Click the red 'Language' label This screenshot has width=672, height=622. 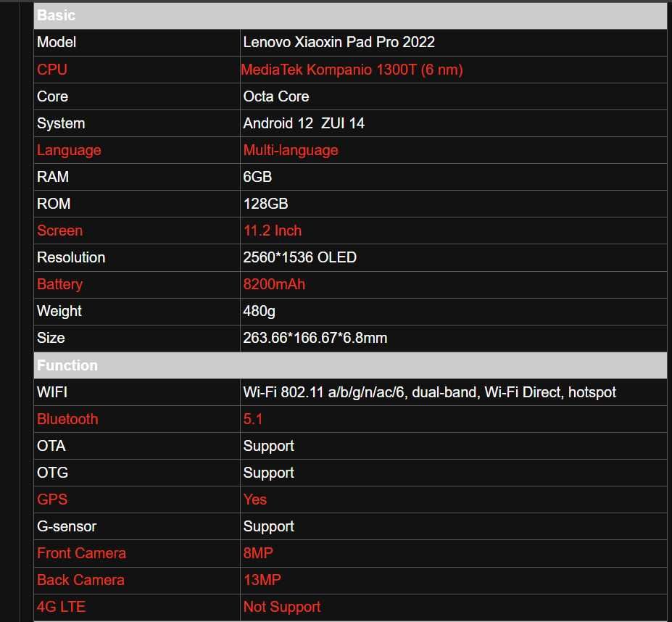(x=69, y=150)
